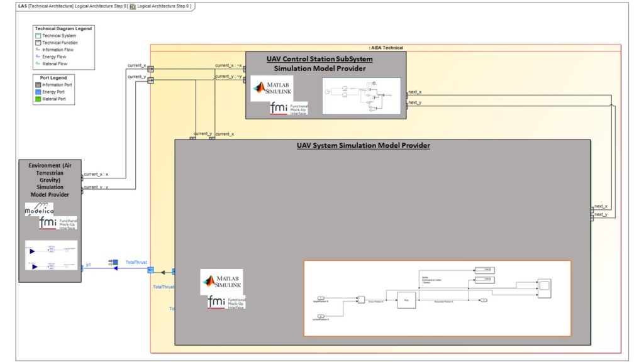Click the Technical Function symbol in the legend
Viewport: 644px width, 362px height.
point(37,43)
